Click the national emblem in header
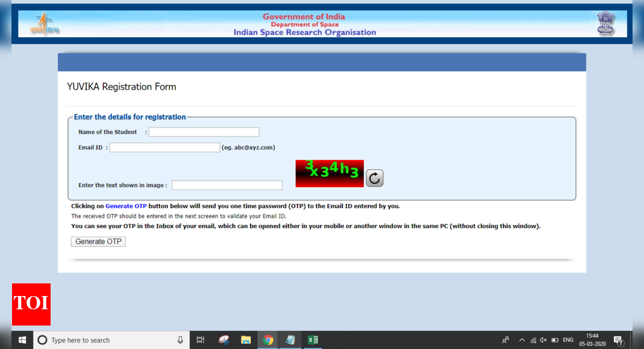The height and width of the screenshot is (349, 644). pyautogui.click(x=605, y=24)
